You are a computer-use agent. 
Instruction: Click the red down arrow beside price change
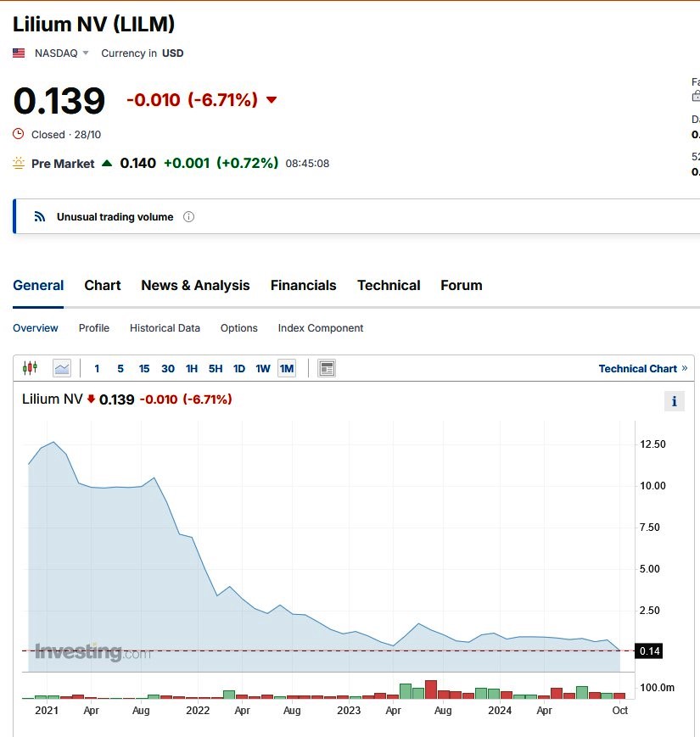[x=272, y=99]
